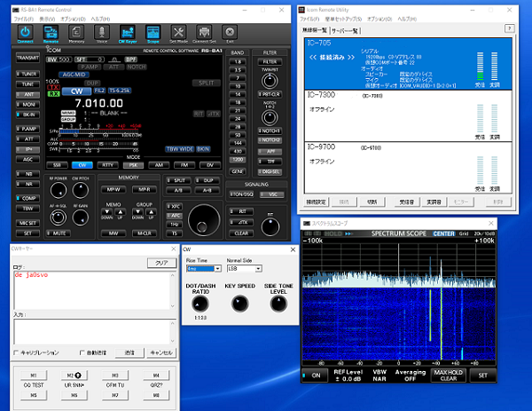Click MEMO UP arrow in Memory panel

pyautogui.click(x=120, y=212)
